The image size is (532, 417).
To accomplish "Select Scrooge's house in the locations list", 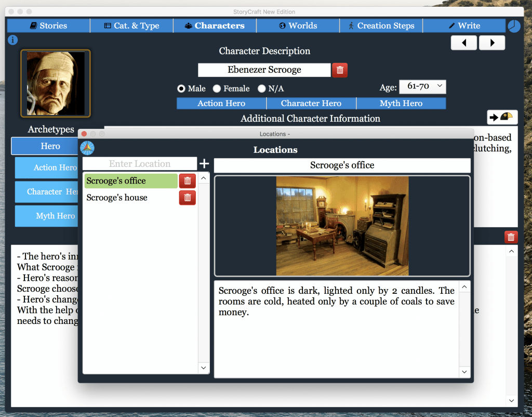I will (131, 198).
